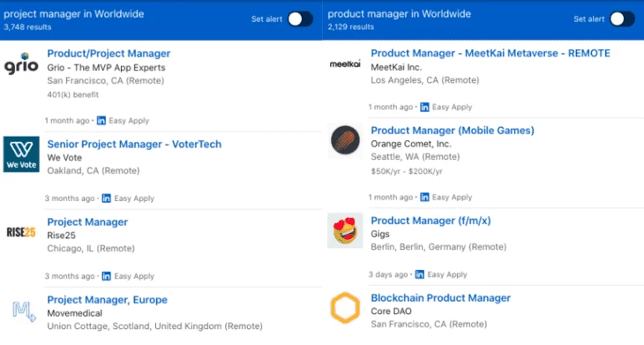This screenshot has width=644, height=345.
Task: Open Product Manager (Mobile Games) job
Action: [x=453, y=131]
